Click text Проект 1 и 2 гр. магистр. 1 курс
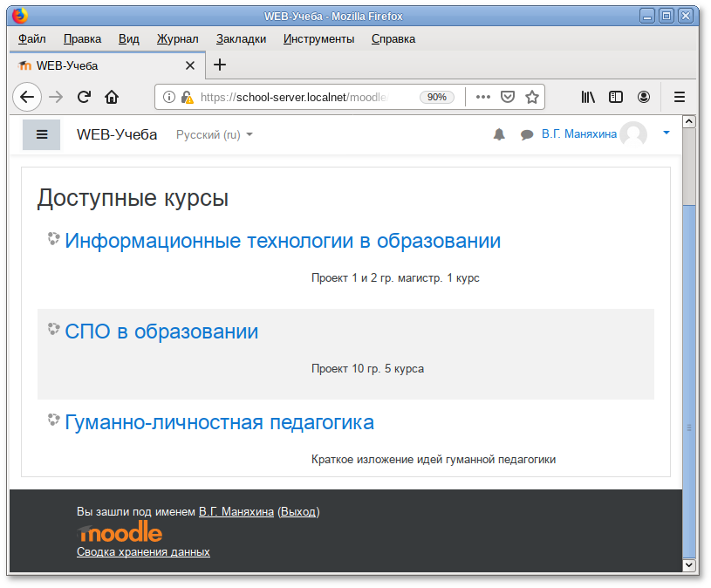The image size is (711, 588). 395,278
